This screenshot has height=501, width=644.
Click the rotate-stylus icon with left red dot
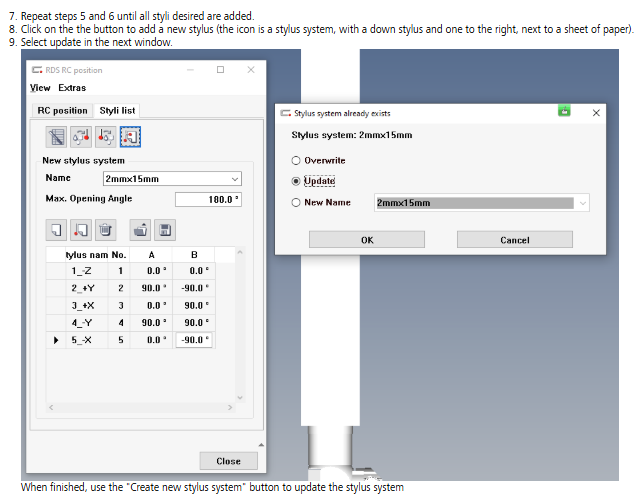click(x=106, y=137)
